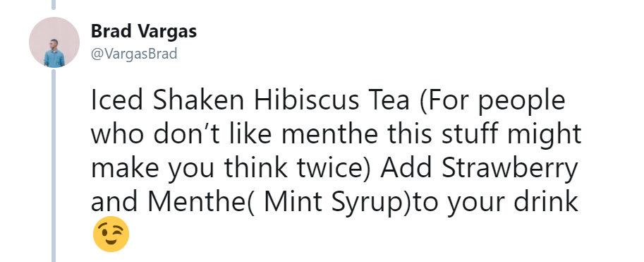This screenshot has width=644, height=262.
Task: Open the @VargasBrad handle link
Action: (x=134, y=54)
